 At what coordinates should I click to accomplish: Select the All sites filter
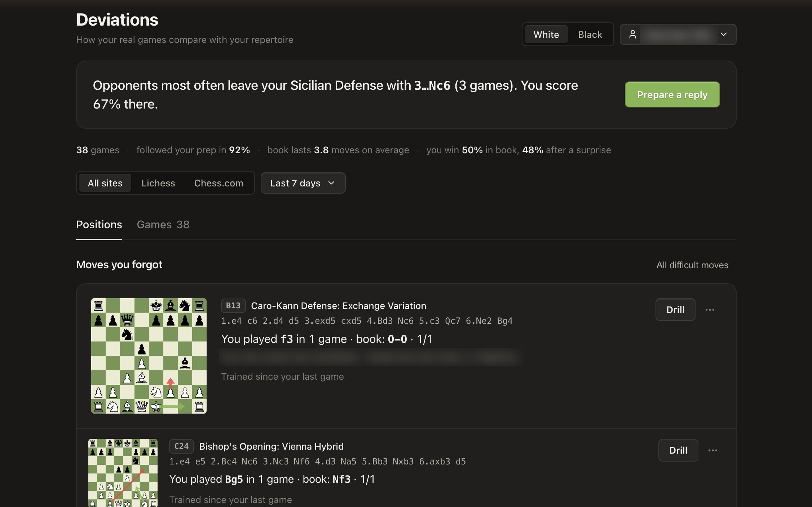[x=105, y=183]
